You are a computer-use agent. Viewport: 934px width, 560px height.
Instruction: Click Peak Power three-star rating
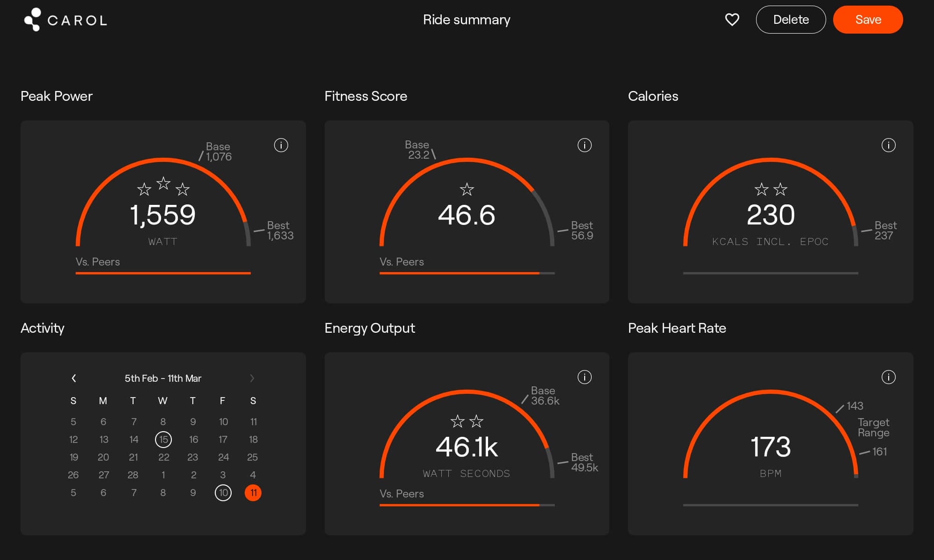163,187
